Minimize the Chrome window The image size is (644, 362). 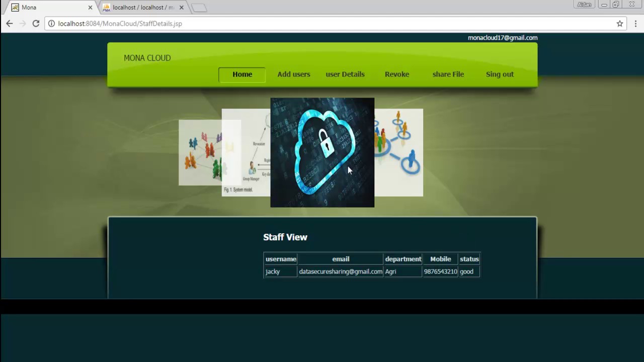604,5
